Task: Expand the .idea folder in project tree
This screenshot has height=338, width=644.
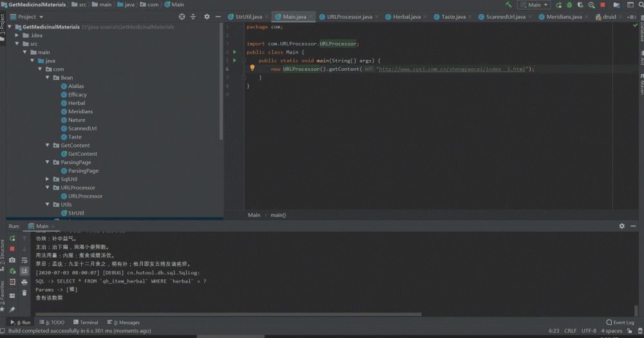Action: point(17,35)
